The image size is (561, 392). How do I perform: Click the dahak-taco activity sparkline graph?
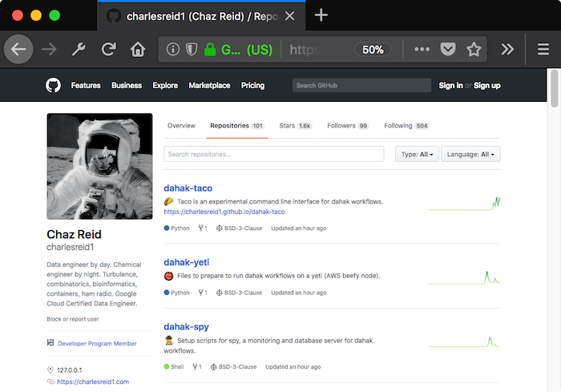coord(464,204)
